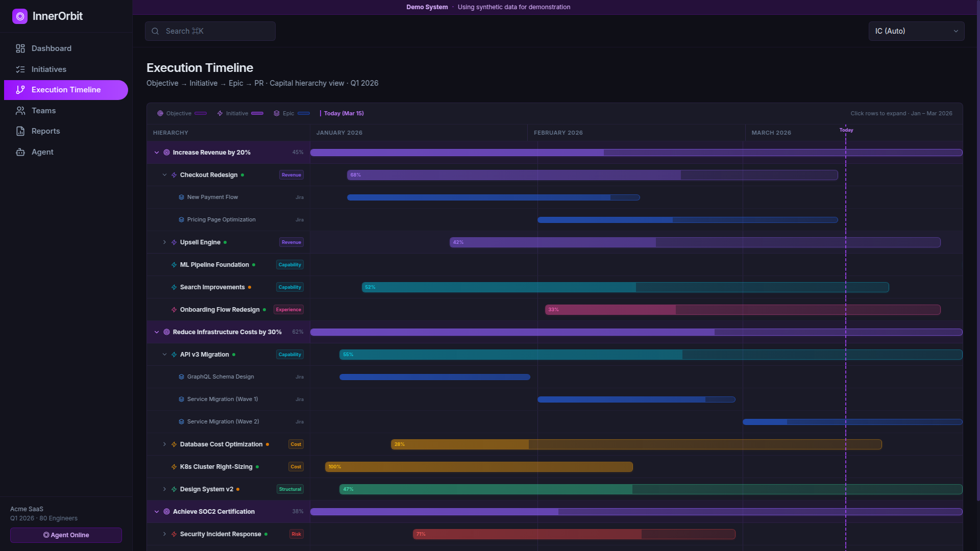Viewport: 980px width, 551px height.
Task: Click the New Payment Flow epic icon
Action: (181, 197)
